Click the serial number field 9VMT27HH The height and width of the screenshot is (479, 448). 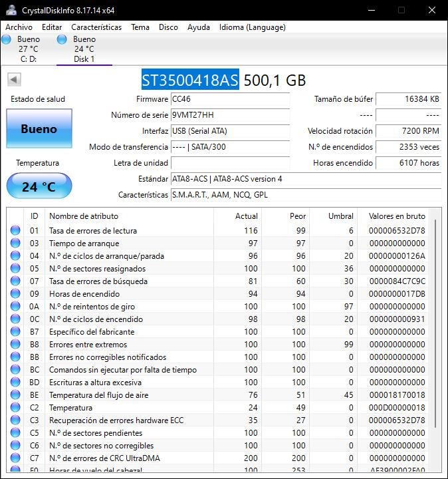click(x=230, y=115)
